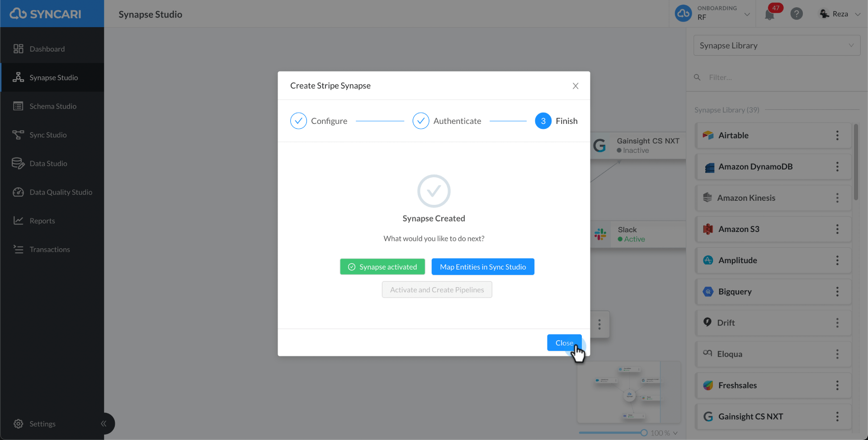Screen dimensions: 868x440
Task: Click the Finish step number 3
Action: pos(543,121)
